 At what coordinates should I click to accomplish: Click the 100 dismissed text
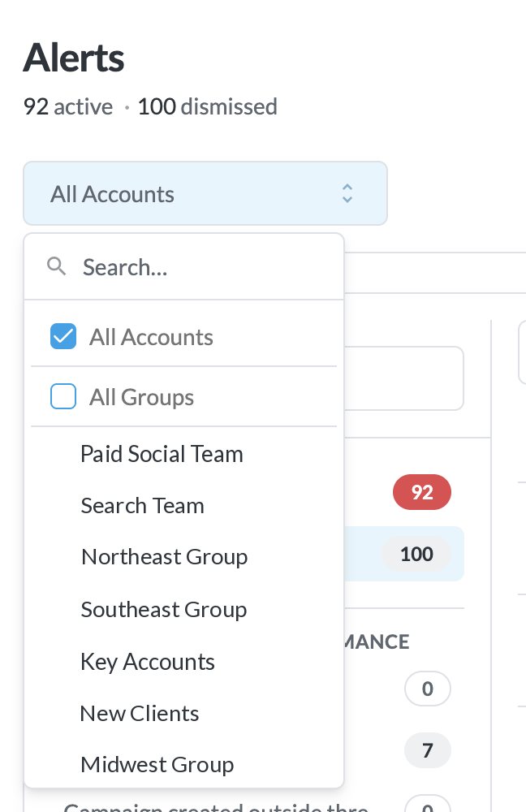pos(208,106)
